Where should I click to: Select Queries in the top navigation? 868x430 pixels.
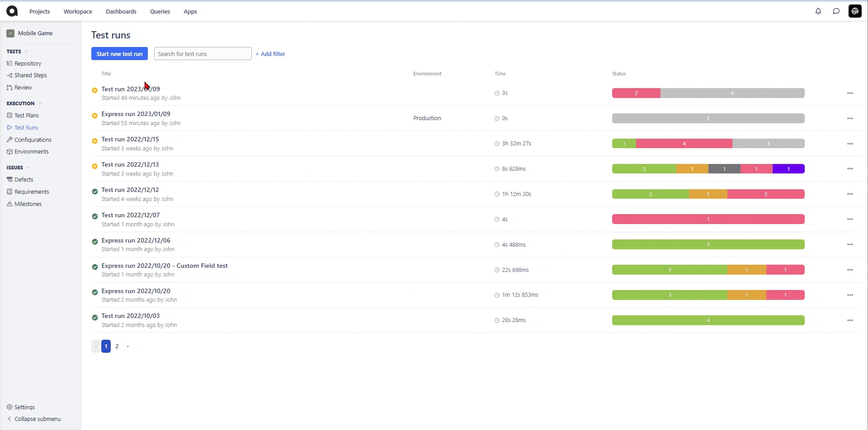[160, 11]
